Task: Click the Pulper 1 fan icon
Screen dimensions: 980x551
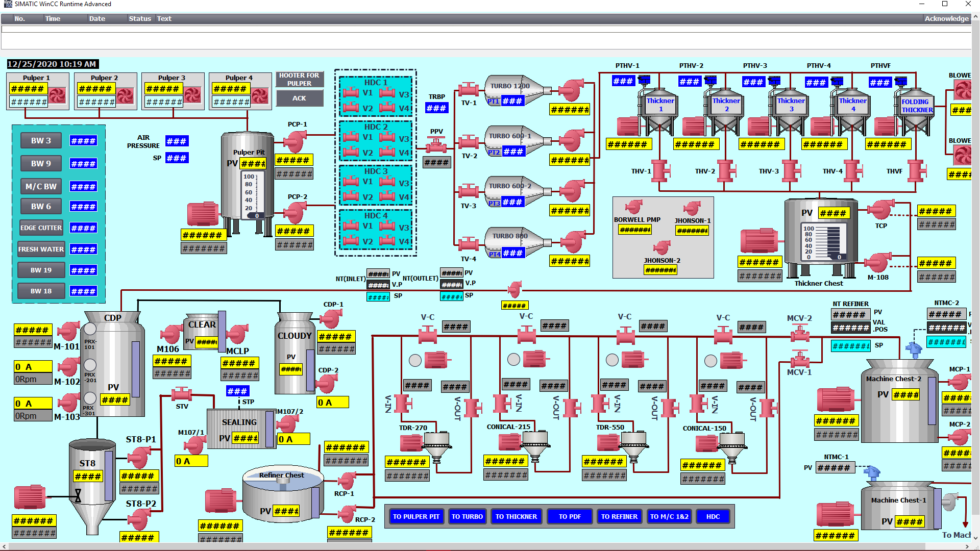Action: coord(58,95)
